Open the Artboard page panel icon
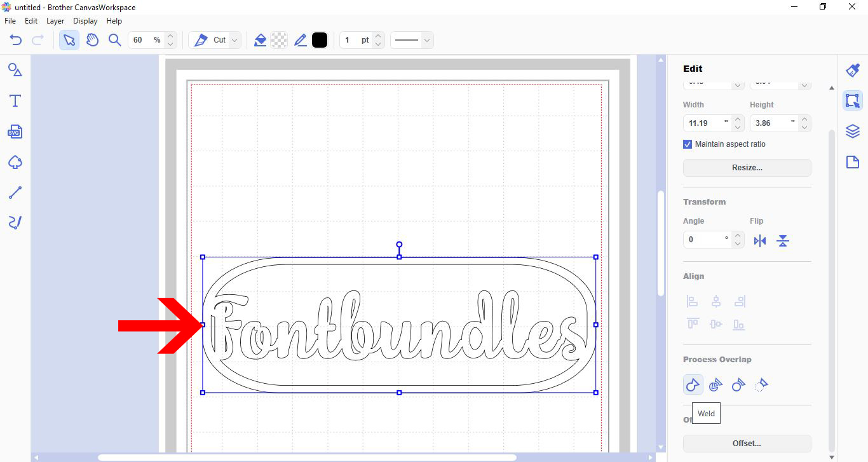The image size is (868, 462). coord(853,163)
